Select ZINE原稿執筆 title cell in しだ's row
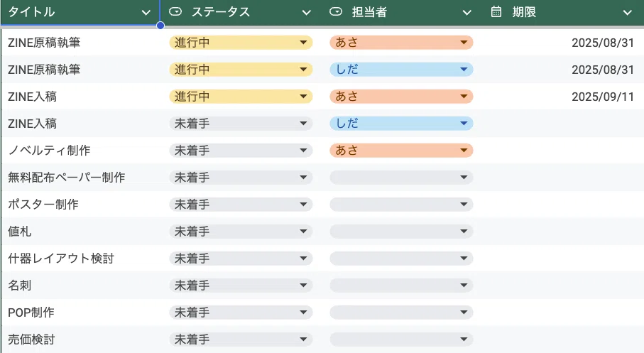 pyautogui.click(x=80, y=70)
